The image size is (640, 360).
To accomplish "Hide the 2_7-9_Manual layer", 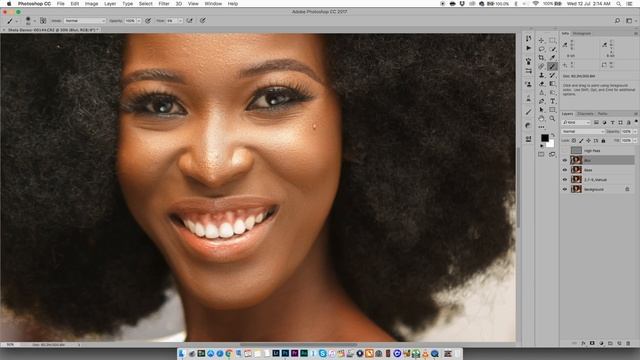I will point(565,180).
